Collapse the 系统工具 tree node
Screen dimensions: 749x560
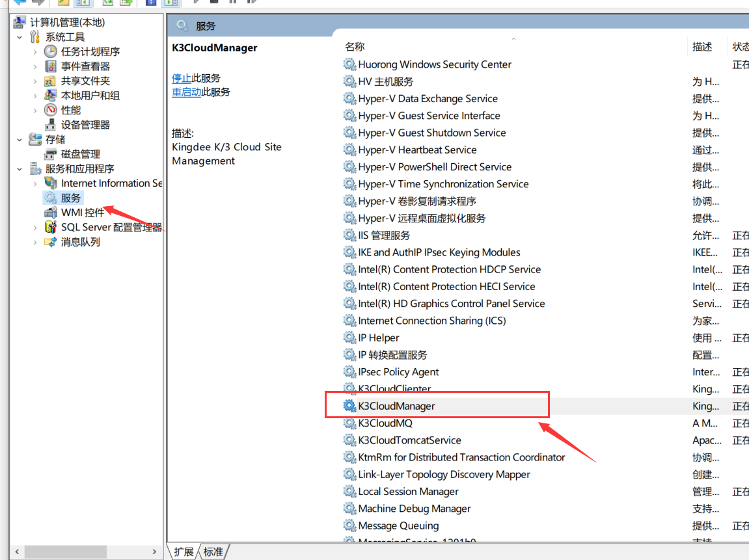pos(20,36)
